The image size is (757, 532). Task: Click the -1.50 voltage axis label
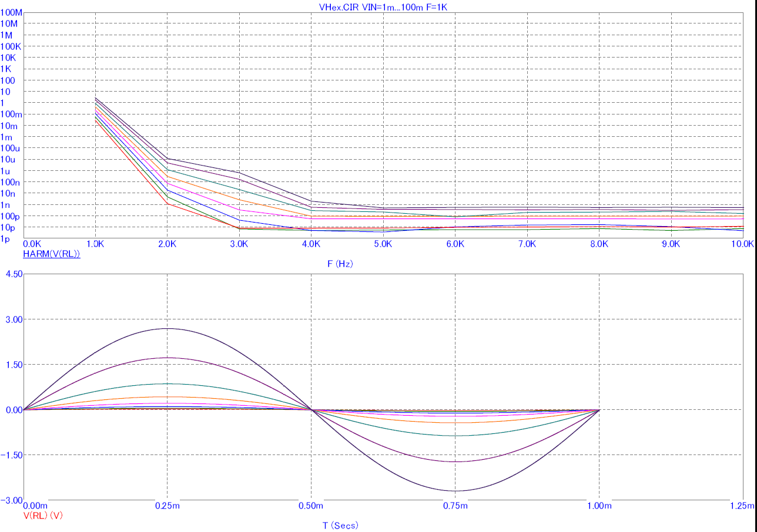[x=11, y=455]
